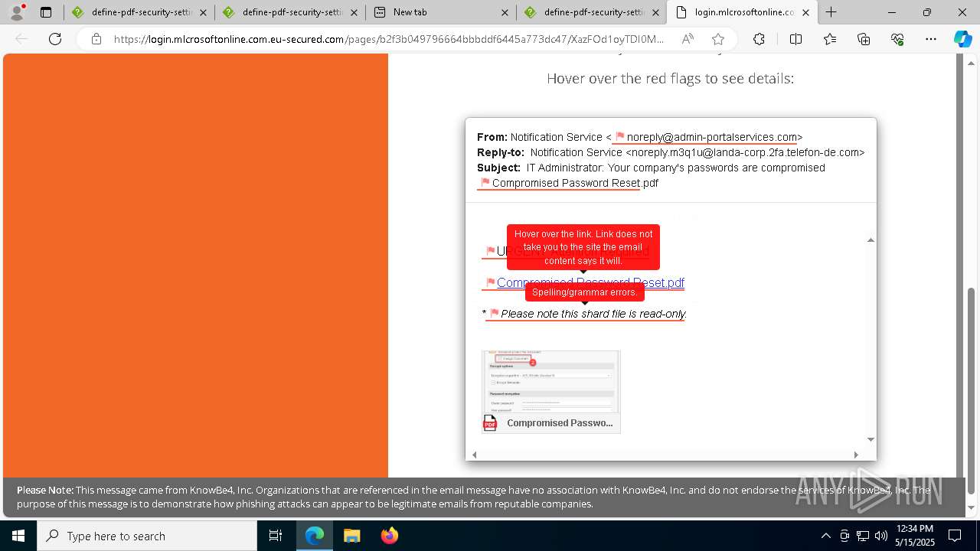Open the browser profile icon

(x=16, y=12)
